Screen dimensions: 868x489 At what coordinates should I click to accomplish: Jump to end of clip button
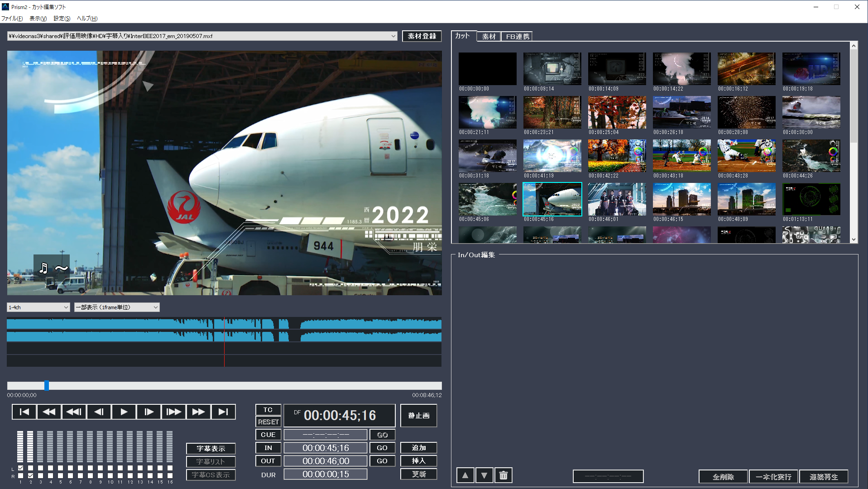point(223,412)
